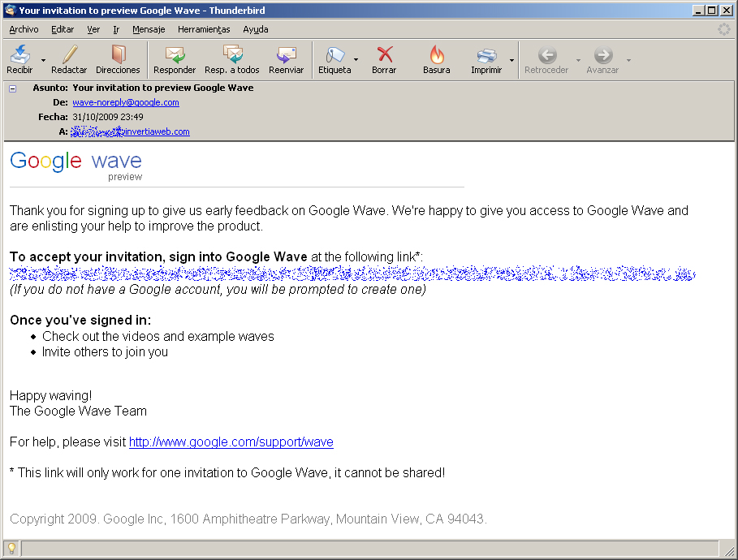Click sender address wave-noreply@google.com
The width and height of the screenshot is (738, 560).
click(x=126, y=102)
